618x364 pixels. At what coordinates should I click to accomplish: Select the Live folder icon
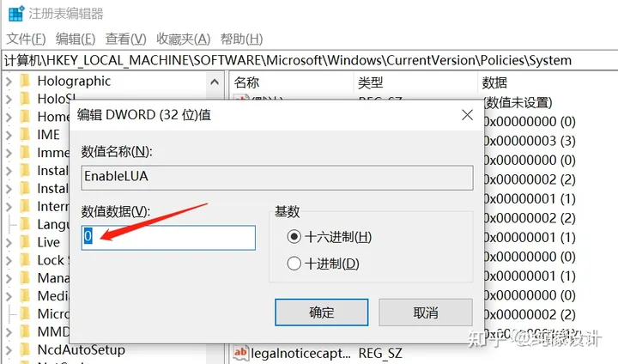point(25,242)
